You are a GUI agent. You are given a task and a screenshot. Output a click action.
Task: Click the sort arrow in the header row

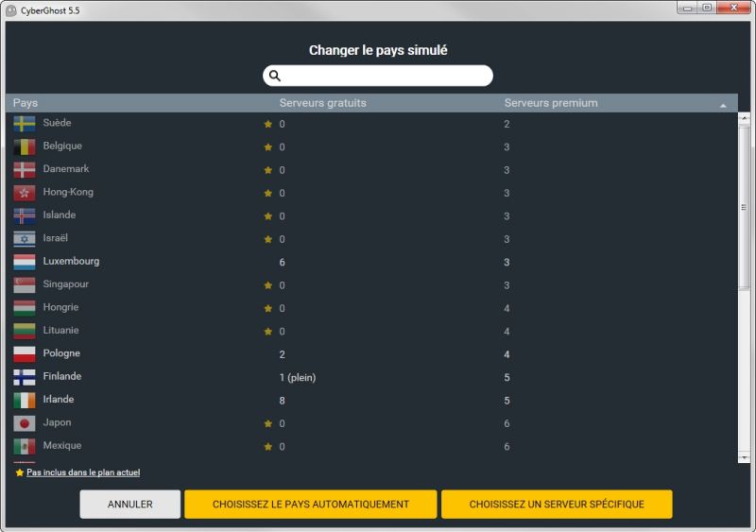(x=723, y=105)
